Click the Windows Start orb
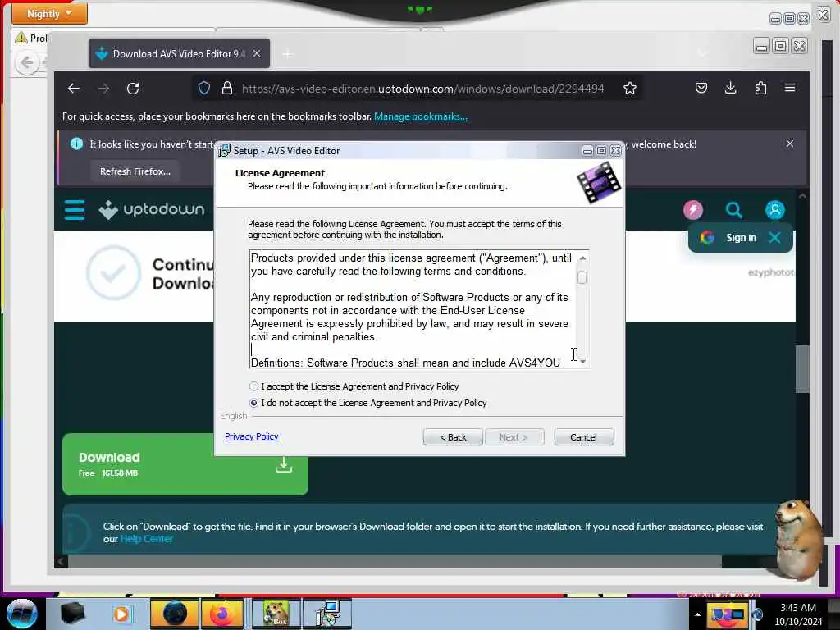This screenshot has height=630, width=840. pyautogui.click(x=22, y=614)
